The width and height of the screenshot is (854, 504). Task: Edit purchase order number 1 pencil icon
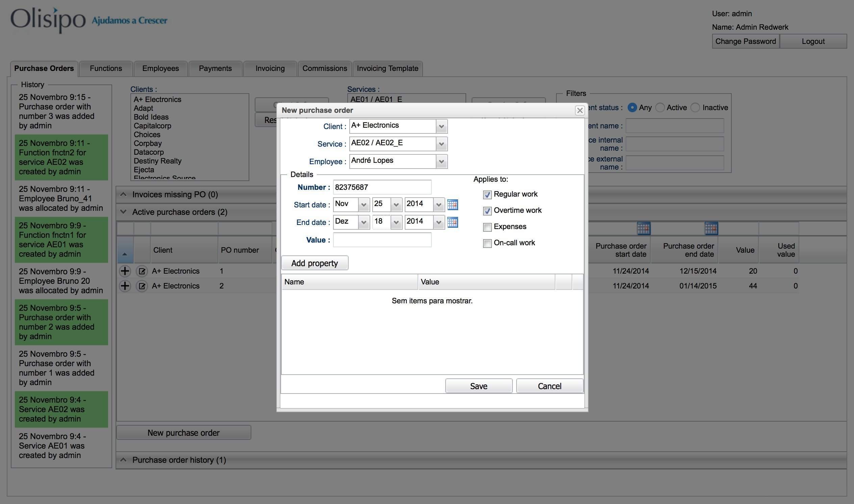click(142, 271)
